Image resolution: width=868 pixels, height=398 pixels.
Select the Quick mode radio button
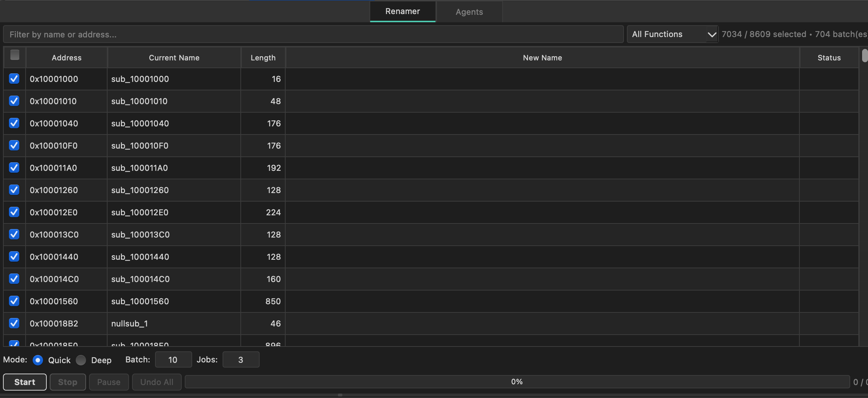click(x=38, y=360)
